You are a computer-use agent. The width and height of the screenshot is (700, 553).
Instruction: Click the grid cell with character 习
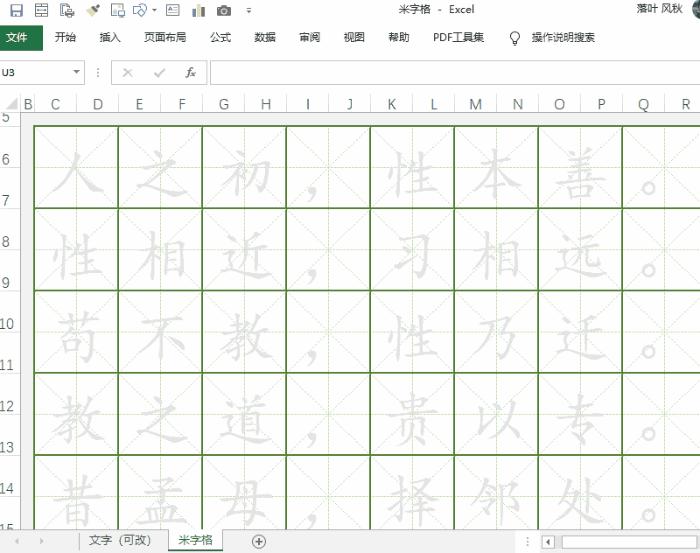(x=412, y=249)
